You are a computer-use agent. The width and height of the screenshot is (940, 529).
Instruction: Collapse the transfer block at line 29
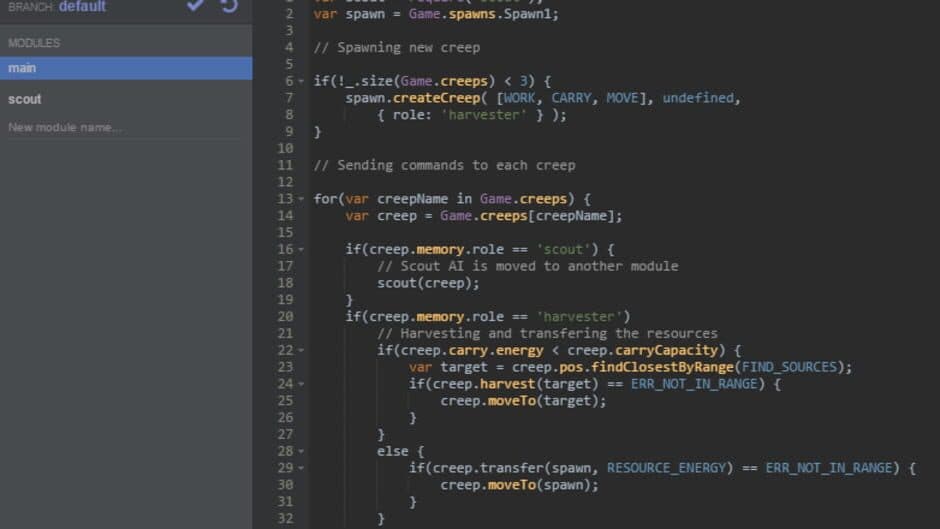(x=301, y=469)
